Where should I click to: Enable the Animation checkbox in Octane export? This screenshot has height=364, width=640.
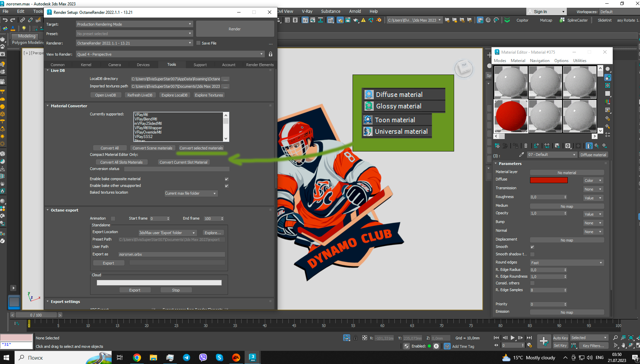[113, 219]
